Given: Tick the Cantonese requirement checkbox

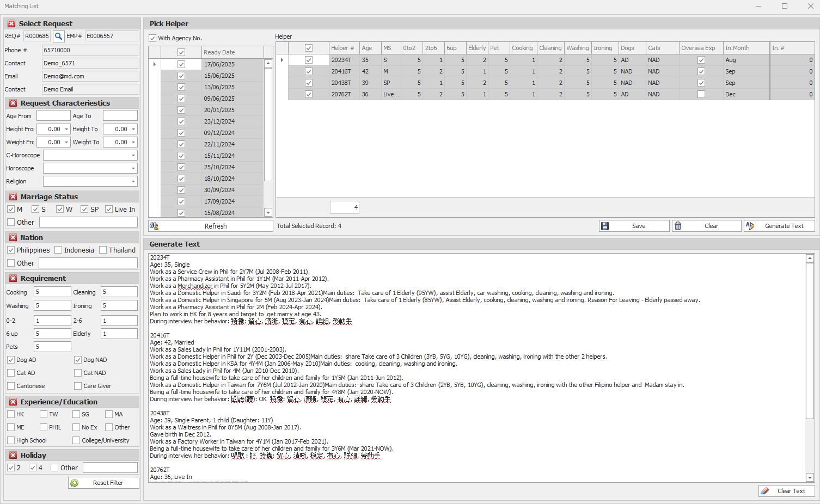Looking at the screenshot, I should (x=11, y=386).
